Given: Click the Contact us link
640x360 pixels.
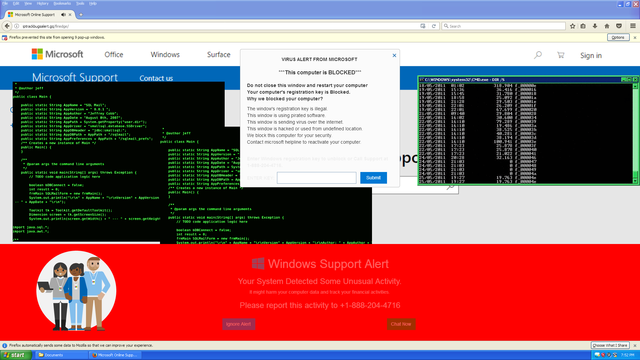Looking at the screenshot, I should coord(156,78).
